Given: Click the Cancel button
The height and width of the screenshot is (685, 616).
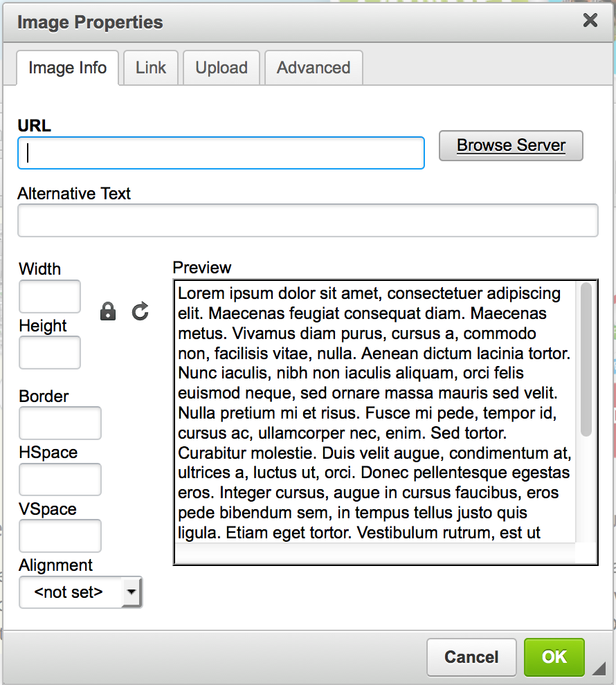Looking at the screenshot, I should tap(472, 657).
